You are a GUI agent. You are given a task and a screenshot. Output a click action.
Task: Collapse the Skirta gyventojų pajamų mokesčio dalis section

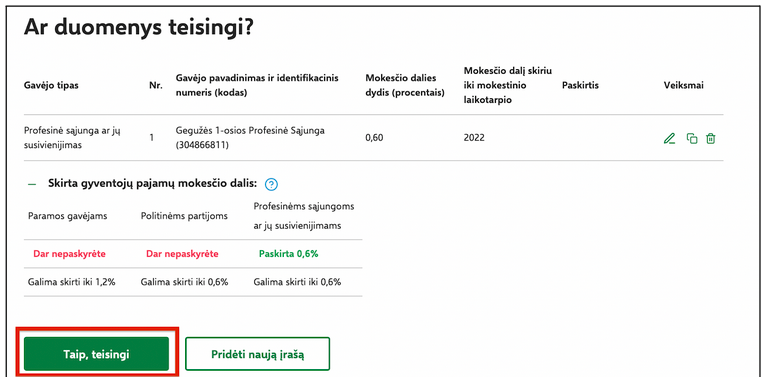[32, 184]
